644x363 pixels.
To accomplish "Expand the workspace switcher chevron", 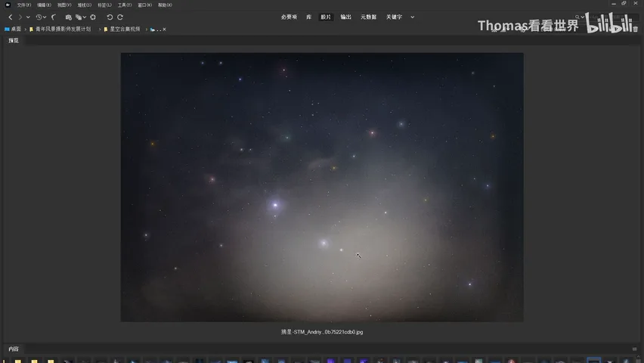I will click(x=413, y=17).
